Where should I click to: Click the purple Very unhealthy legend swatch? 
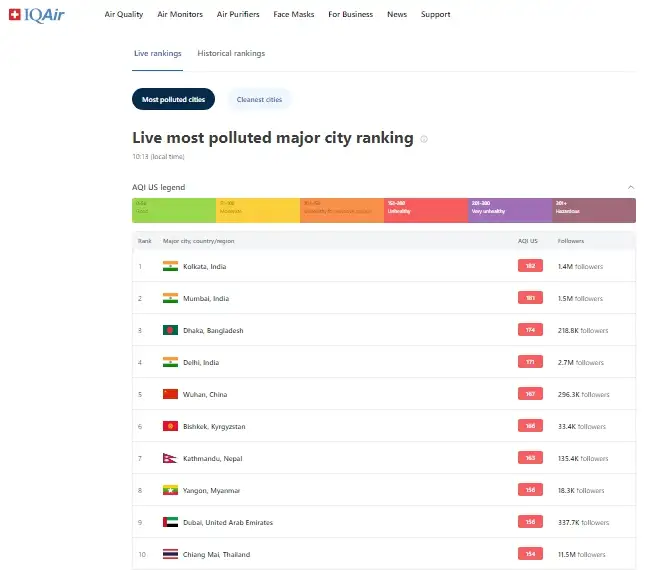[x=510, y=210]
